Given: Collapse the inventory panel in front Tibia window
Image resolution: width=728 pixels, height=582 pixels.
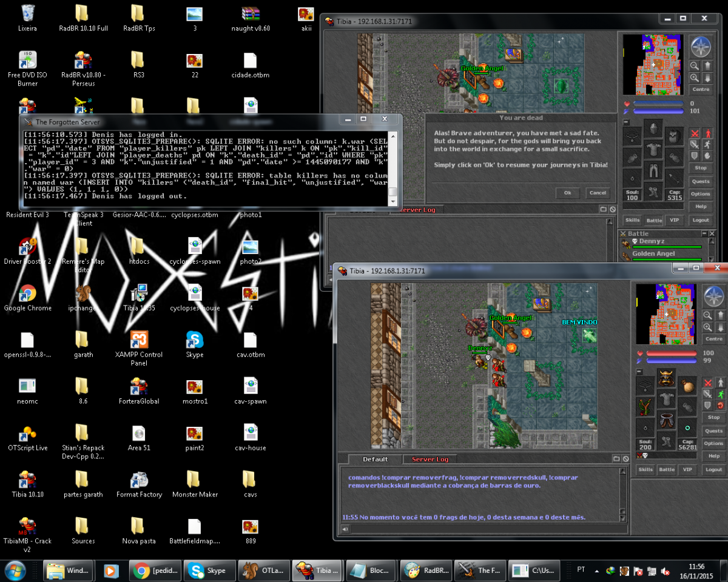Looking at the screenshot, I should coord(639,372).
